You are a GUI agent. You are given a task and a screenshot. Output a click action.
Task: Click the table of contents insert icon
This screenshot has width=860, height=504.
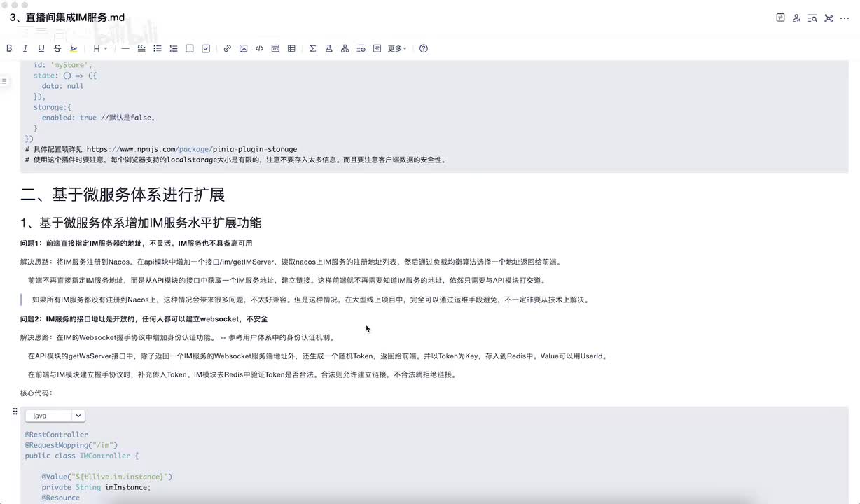point(361,48)
